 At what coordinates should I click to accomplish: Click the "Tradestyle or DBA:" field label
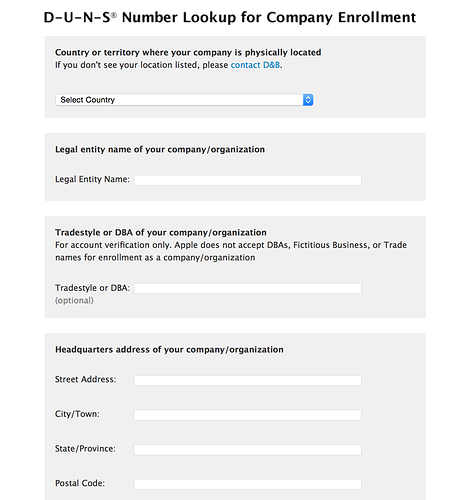click(x=92, y=288)
